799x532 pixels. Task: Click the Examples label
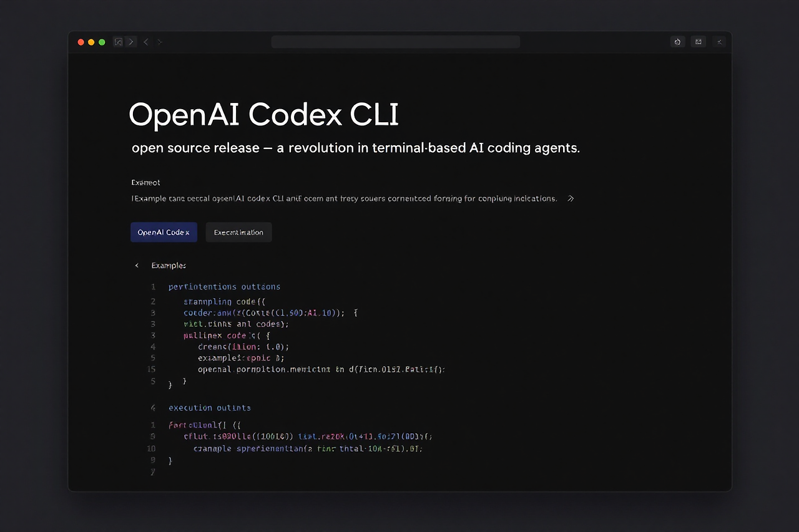coord(169,266)
